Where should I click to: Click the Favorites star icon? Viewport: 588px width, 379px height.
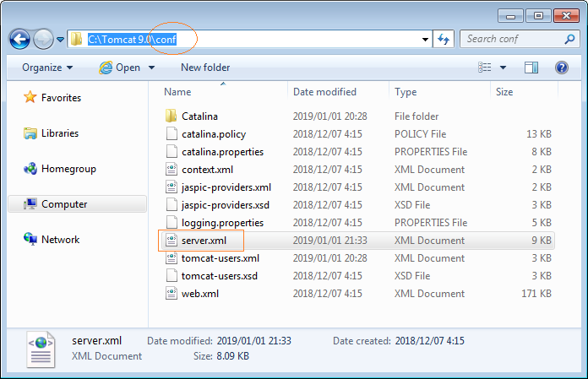(30, 97)
